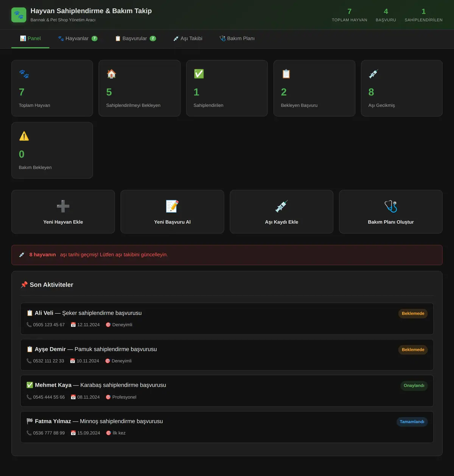Viewport: 454px width, 476px height.
Task: Click the pushpin icon beside Son Aktiviteler
Action: click(x=24, y=285)
